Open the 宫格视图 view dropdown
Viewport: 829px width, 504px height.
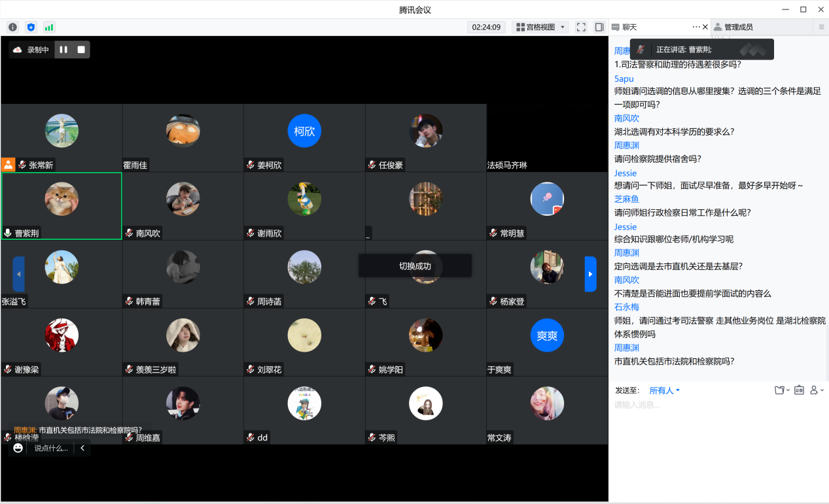point(540,27)
